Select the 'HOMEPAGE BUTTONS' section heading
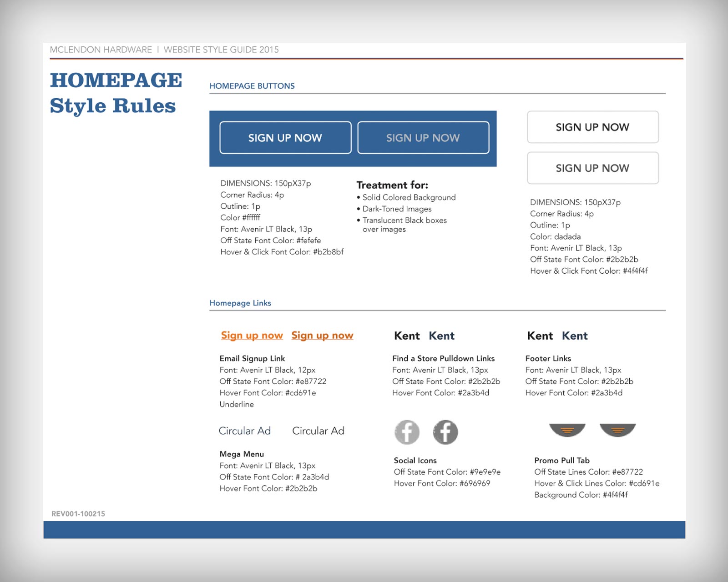Screen dimensions: 728x582 pos(252,86)
